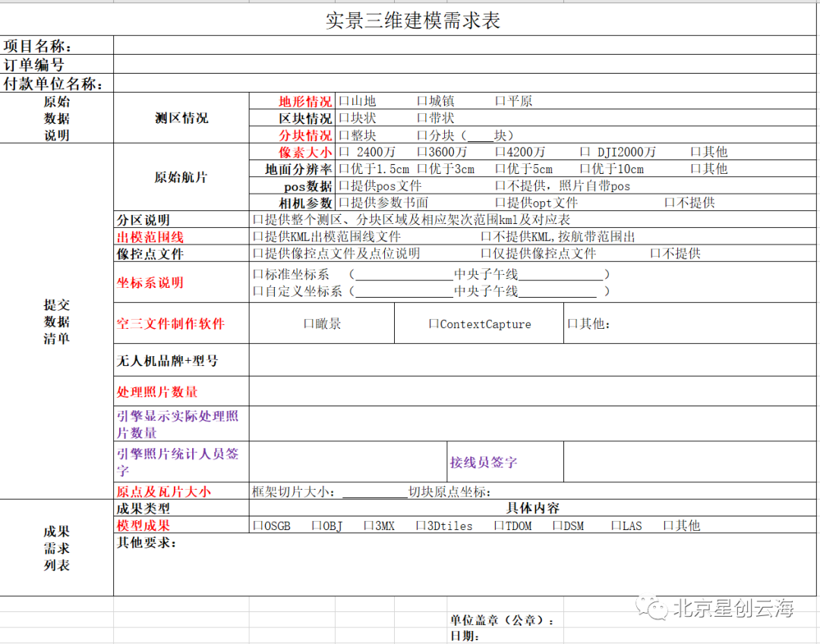Check the OSGB model output box
Image resolution: width=820 pixels, height=644 pixels.
click(258, 526)
